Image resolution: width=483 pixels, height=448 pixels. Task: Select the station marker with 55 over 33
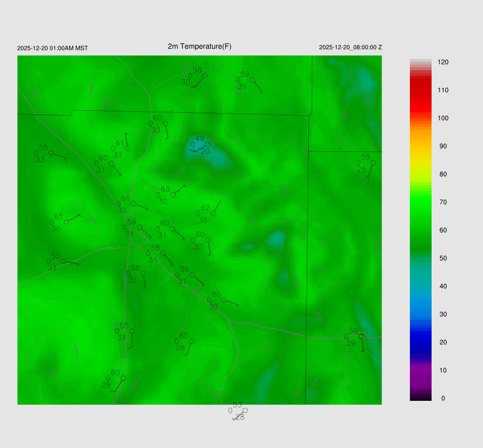(51, 153)
